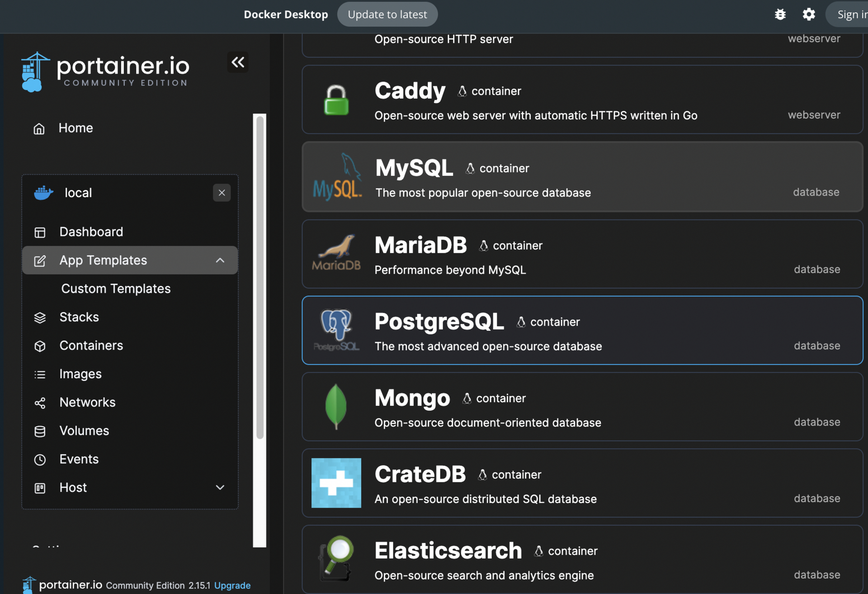Click the Linux penguin icon beside Mongo

click(467, 399)
